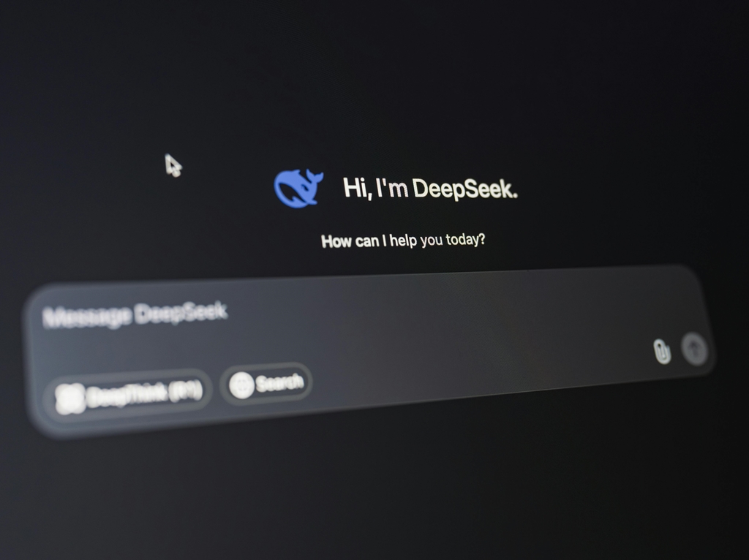The width and height of the screenshot is (749, 560).
Task: Click the paperclip attach file icon
Action: coord(661,352)
